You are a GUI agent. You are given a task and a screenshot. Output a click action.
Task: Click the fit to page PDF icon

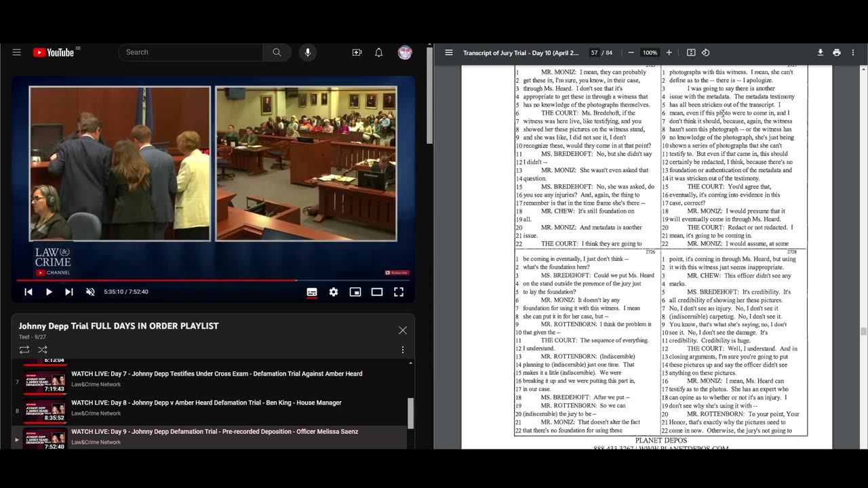tap(691, 52)
